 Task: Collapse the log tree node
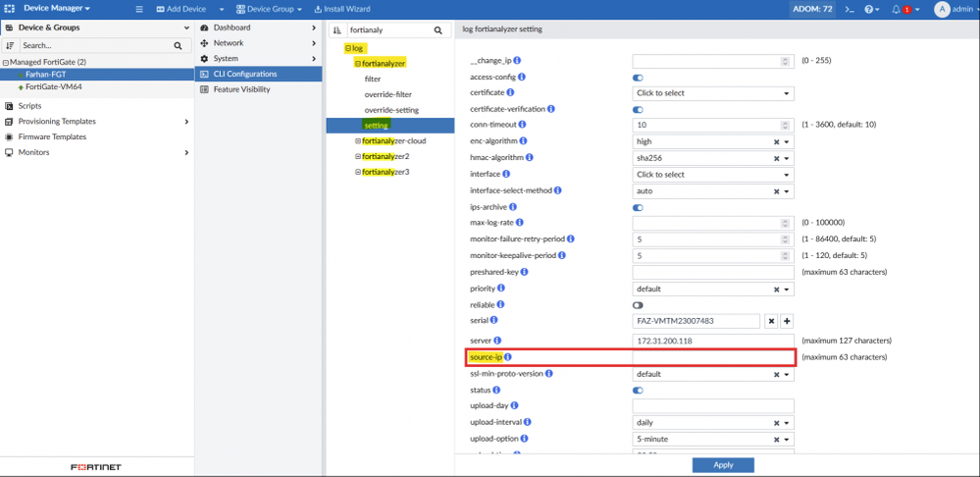tap(348, 48)
